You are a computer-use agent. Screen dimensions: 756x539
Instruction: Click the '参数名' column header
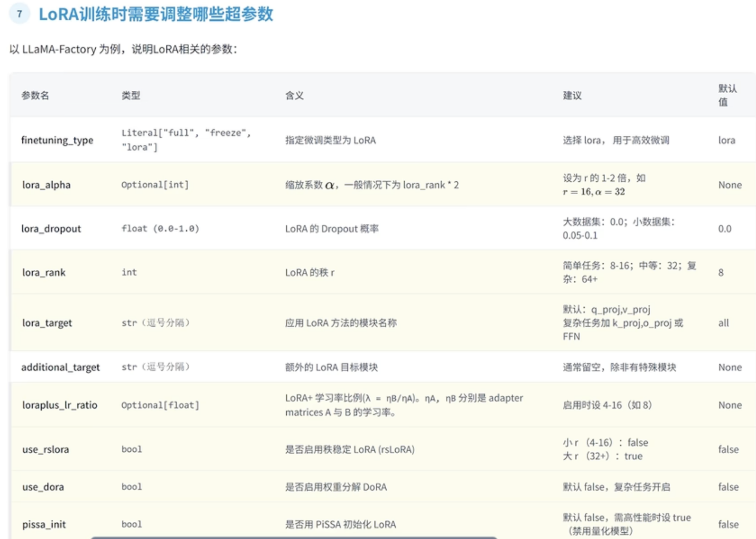point(35,95)
